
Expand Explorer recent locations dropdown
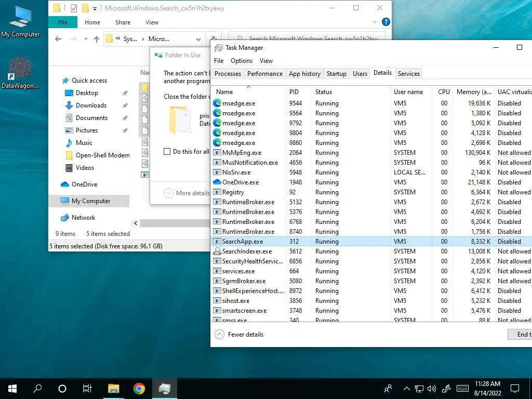tap(86, 39)
